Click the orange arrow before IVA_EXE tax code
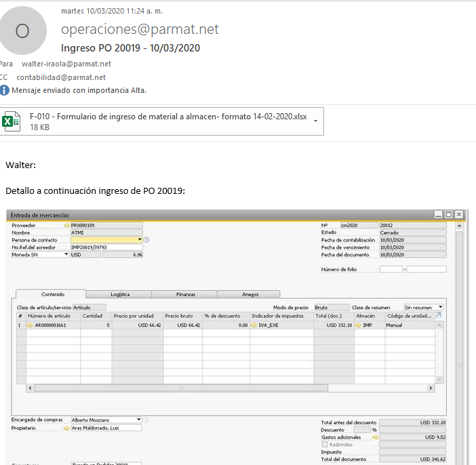The image size is (476, 465). point(254,325)
